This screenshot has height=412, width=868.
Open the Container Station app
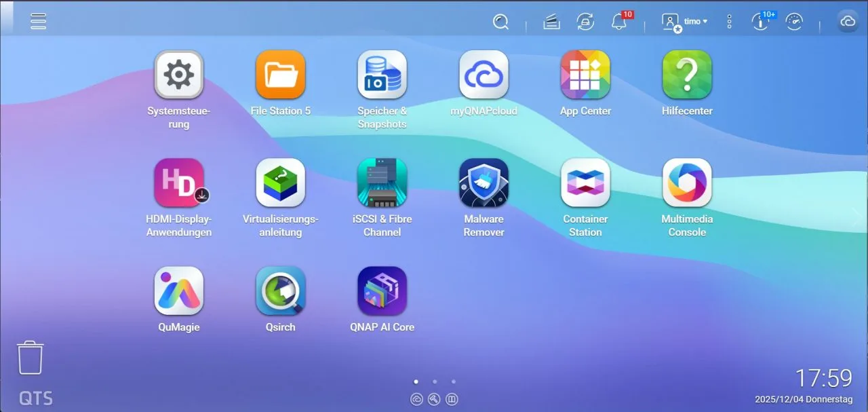point(585,183)
